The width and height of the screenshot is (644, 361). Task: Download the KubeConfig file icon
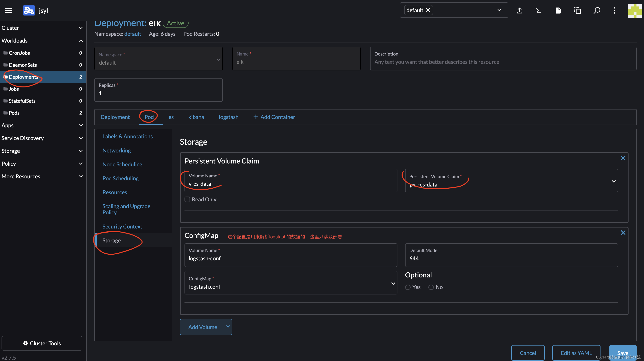tap(558, 10)
